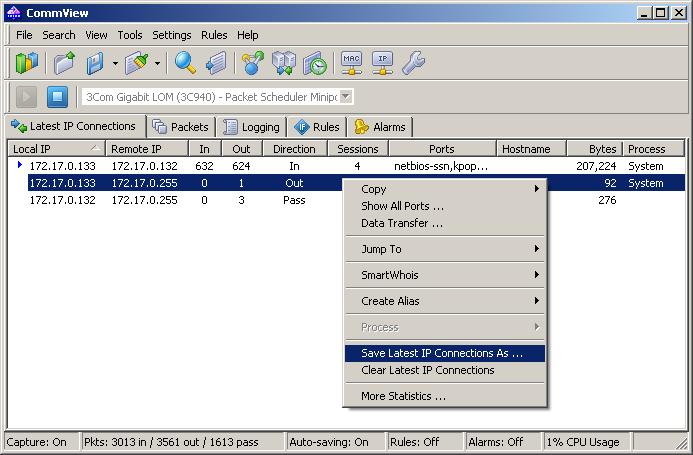Click the netbios-ssn,kpop ports cell
Screen dimensions: 693x455
click(x=441, y=166)
